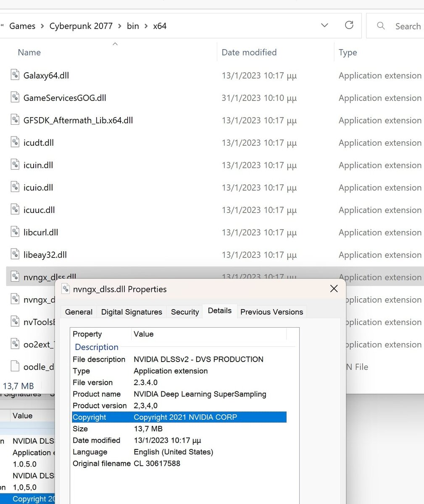The image size is (424, 504).
Task: Click the oodle file blank-page icon
Action: coord(15,366)
